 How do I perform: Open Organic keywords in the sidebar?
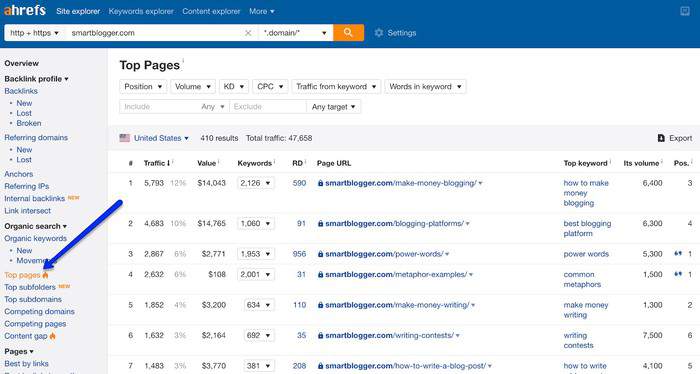coord(35,238)
